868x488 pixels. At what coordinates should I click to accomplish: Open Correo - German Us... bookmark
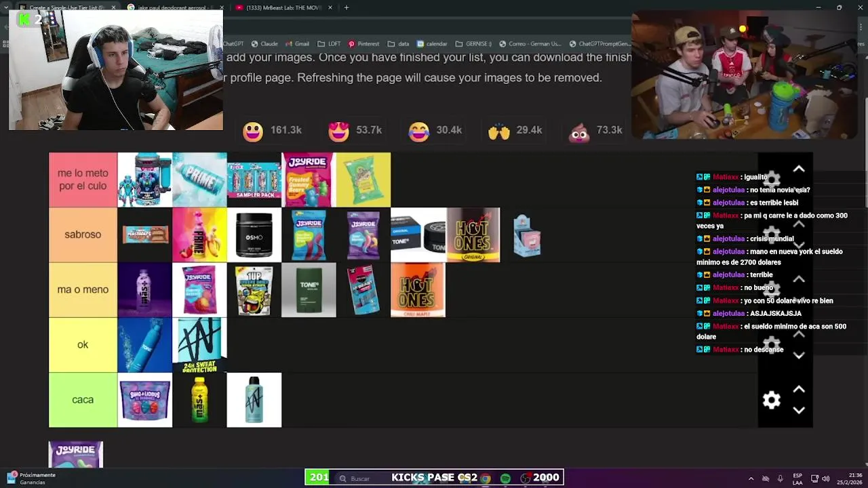pos(530,43)
